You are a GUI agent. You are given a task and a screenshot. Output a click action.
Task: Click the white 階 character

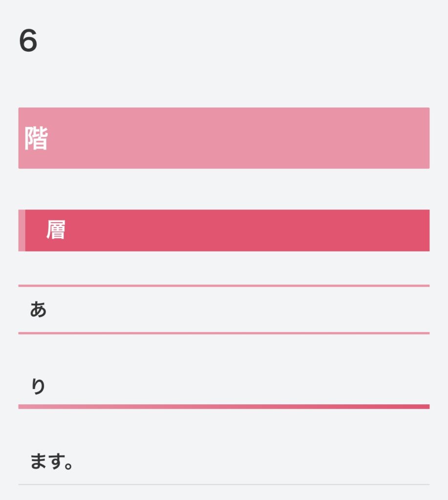[36, 139]
